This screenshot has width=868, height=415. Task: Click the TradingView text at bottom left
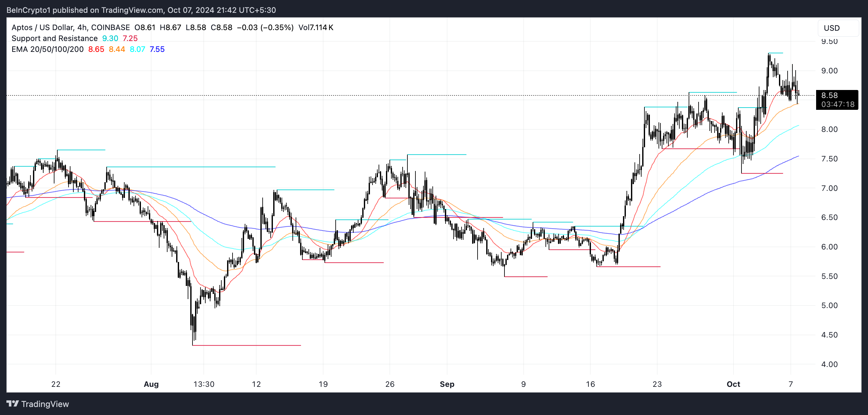45,404
